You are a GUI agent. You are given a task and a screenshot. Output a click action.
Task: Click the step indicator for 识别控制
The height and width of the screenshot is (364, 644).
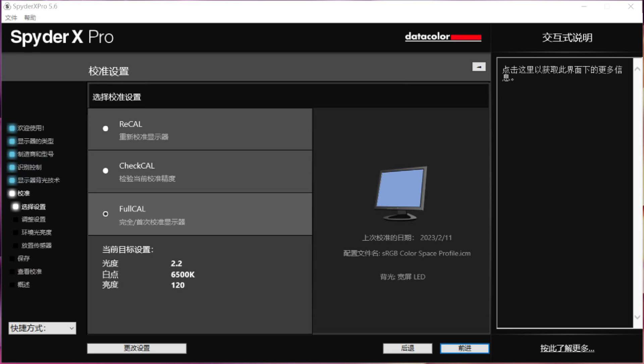click(12, 167)
